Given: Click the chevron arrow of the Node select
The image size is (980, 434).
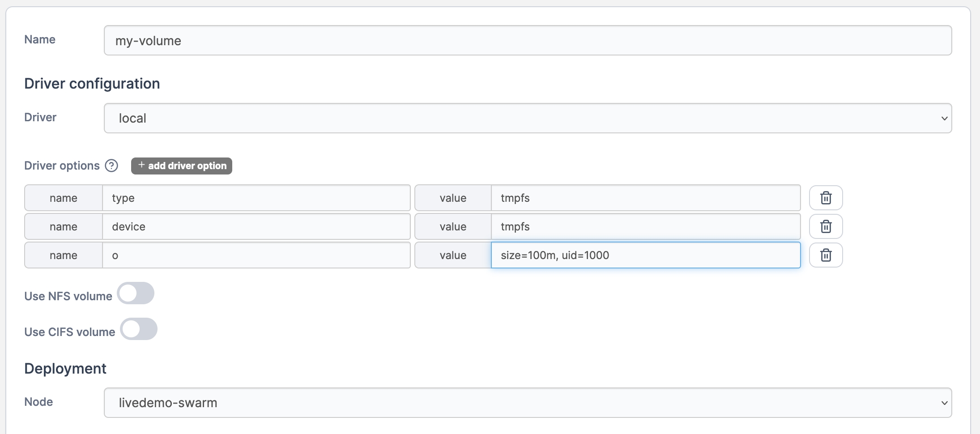Looking at the screenshot, I should [944, 403].
